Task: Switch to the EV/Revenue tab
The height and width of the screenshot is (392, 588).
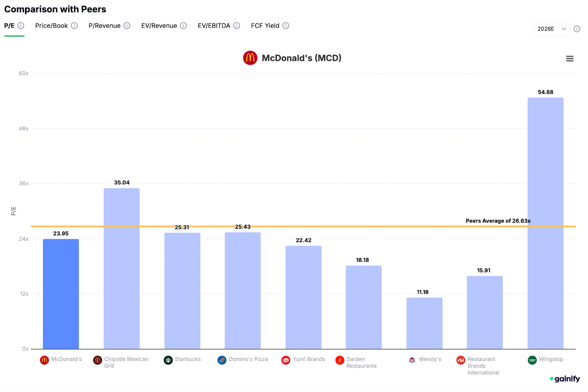Action: (x=159, y=26)
